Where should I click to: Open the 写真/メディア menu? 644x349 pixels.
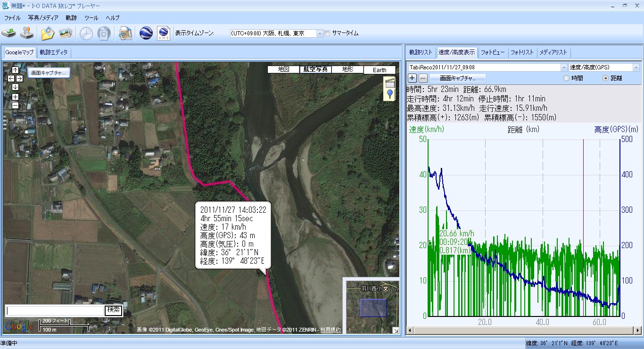click(x=43, y=18)
